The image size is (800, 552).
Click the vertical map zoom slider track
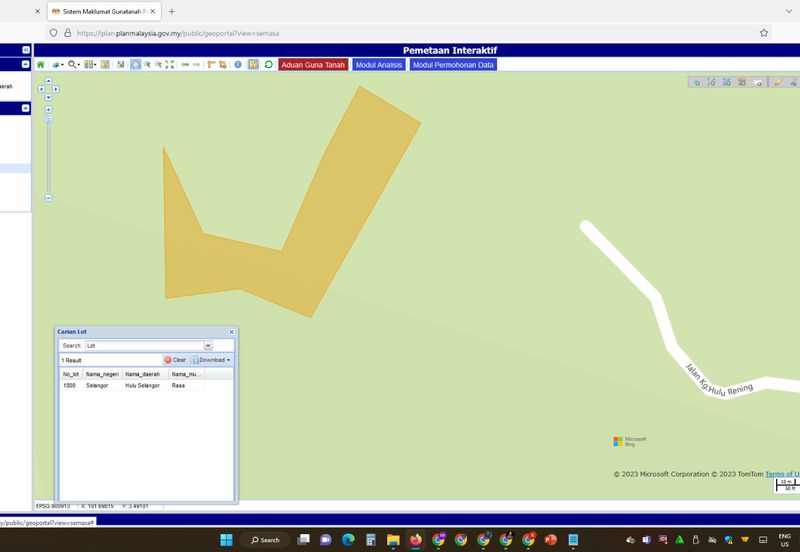click(48, 155)
